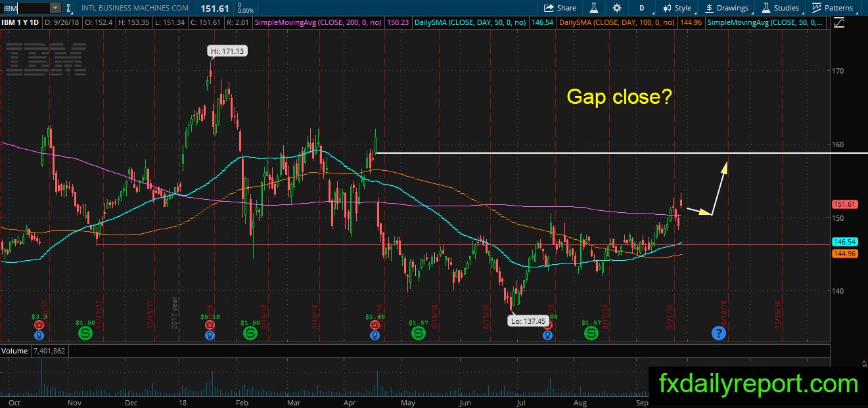Open the Drawings menu
This screenshot has width=868, height=408.
(x=727, y=8)
